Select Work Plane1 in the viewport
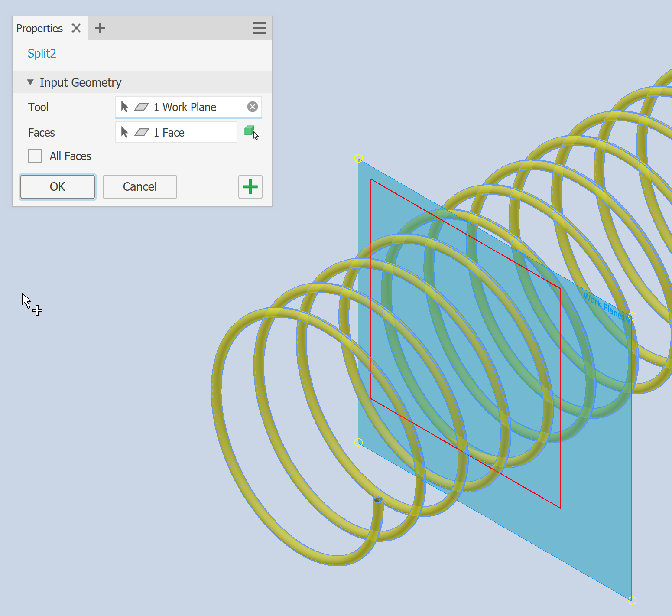 [x=606, y=308]
